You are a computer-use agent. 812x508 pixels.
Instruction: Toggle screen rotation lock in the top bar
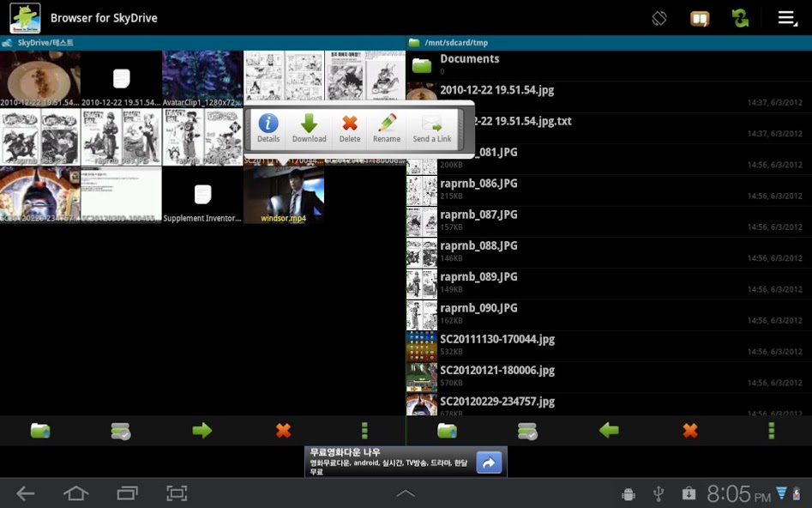click(x=659, y=17)
